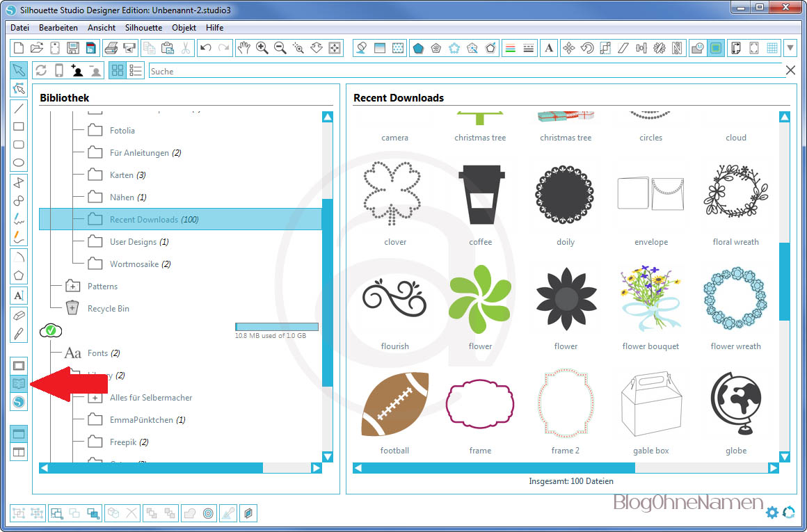Open the Ansicht menu
807x532 pixels.
(102, 28)
